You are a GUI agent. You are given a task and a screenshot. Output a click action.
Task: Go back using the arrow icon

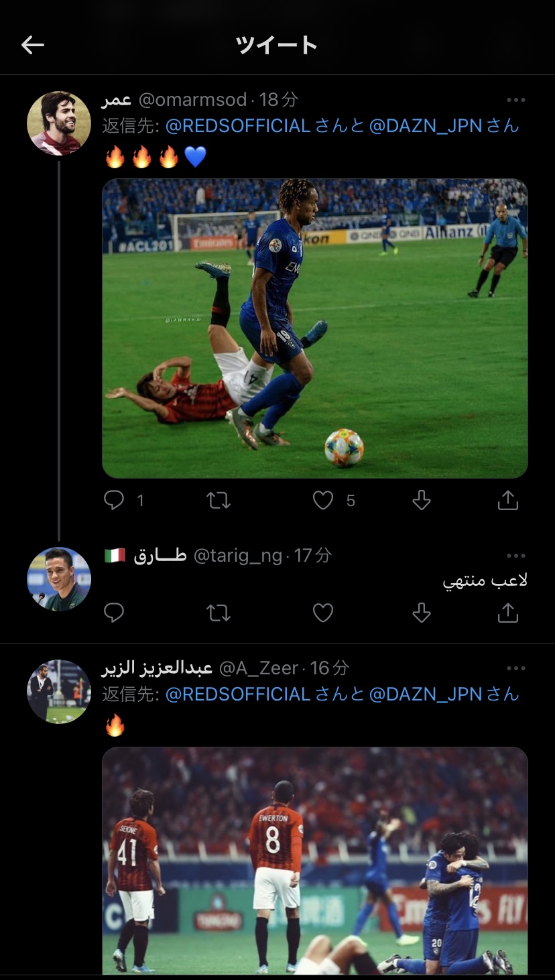click(x=32, y=45)
